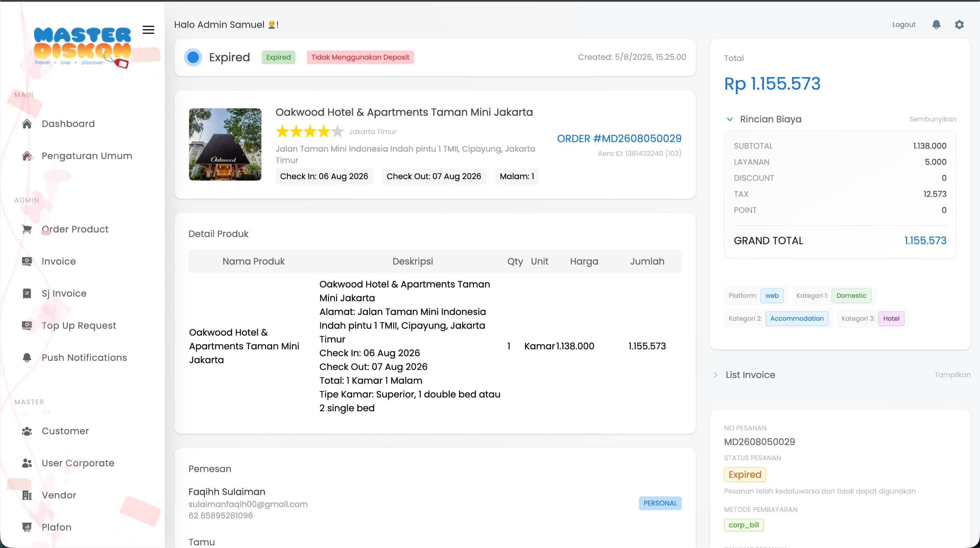
Task: Click Aero ID: 1381432240 text
Action: (x=639, y=154)
